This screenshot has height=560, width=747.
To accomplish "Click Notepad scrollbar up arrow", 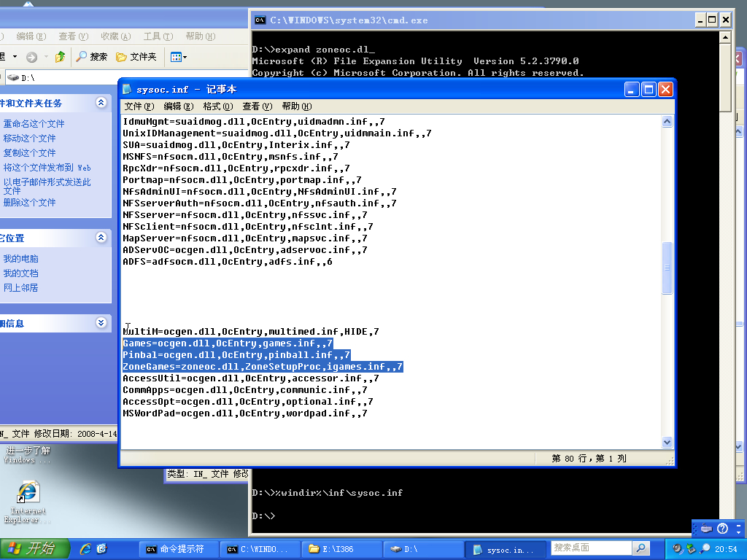I will (667, 122).
